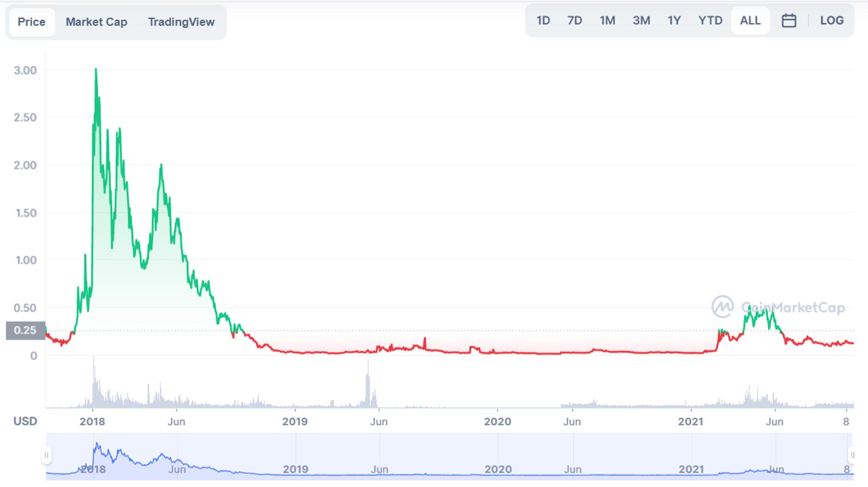Click the 2021 label on the time axis
The height and width of the screenshot is (487, 868).
click(x=691, y=422)
